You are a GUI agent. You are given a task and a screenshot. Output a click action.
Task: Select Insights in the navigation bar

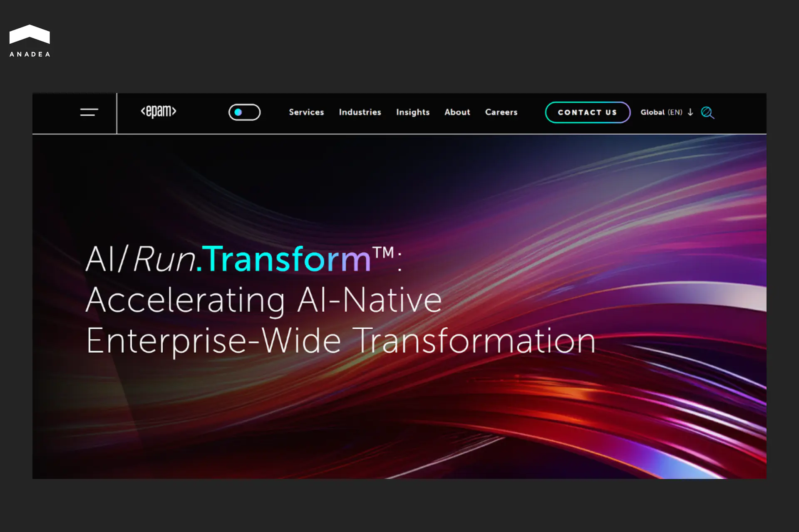click(412, 112)
